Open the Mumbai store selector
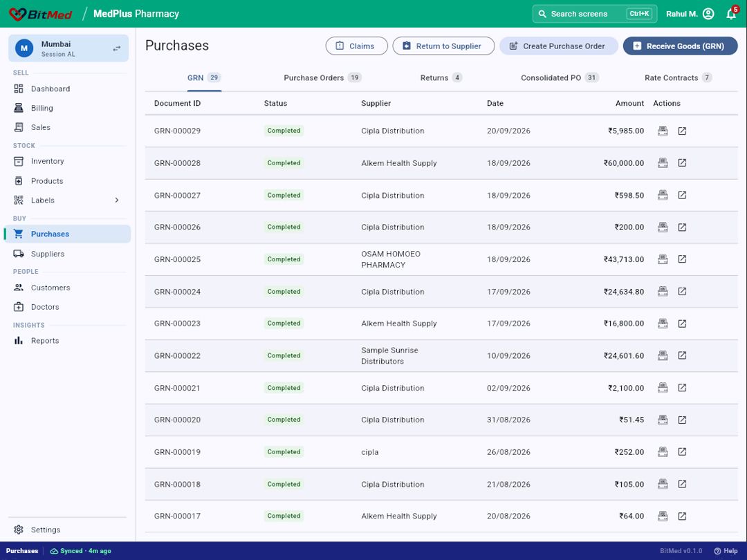Viewport: 747px width, 560px height. (x=68, y=48)
